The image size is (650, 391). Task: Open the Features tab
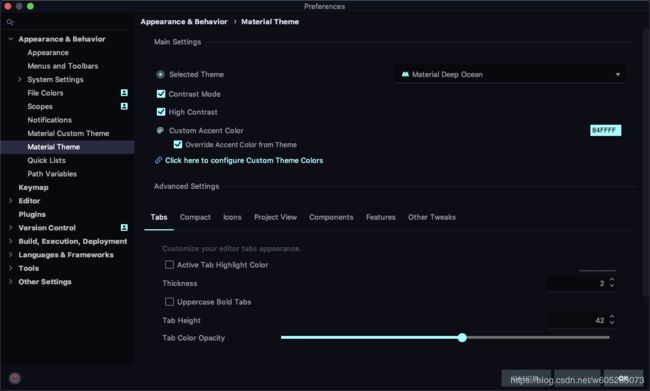point(381,217)
